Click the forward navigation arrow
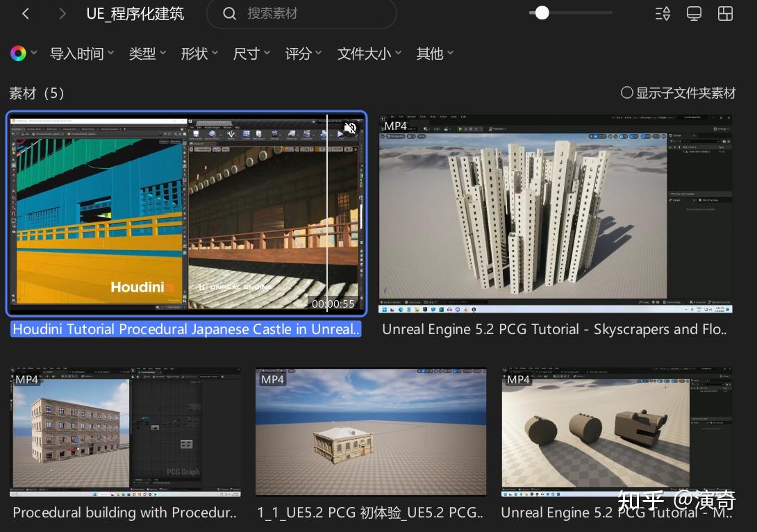This screenshot has height=532, width=757. point(62,13)
